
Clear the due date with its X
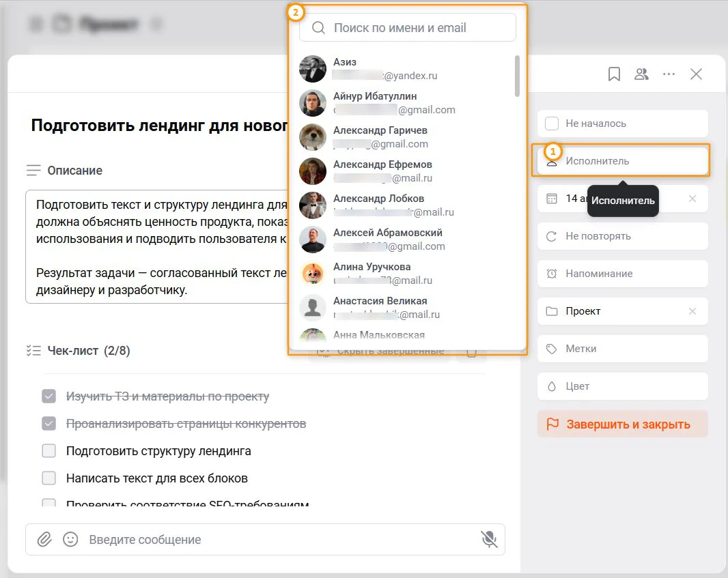tap(692, 199)
